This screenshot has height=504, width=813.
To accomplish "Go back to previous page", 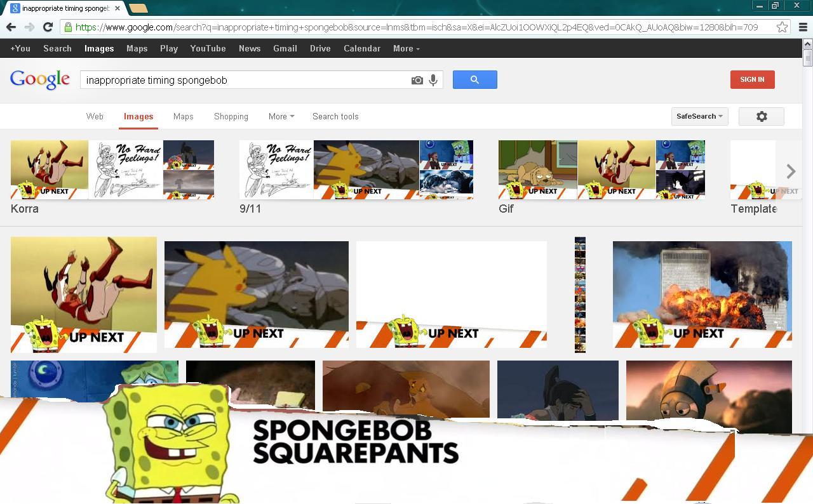I will (11, 27).
